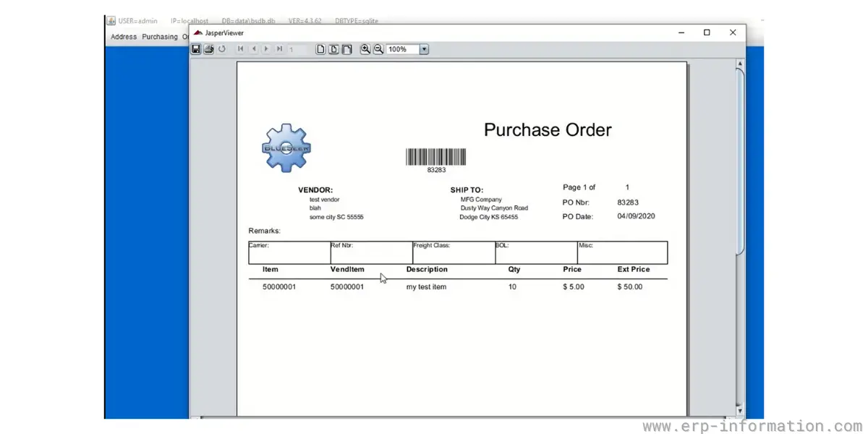Click the Qty value 10
Image resolution: width=868 pixels, height=434 pixels.
tap(512, 287)
